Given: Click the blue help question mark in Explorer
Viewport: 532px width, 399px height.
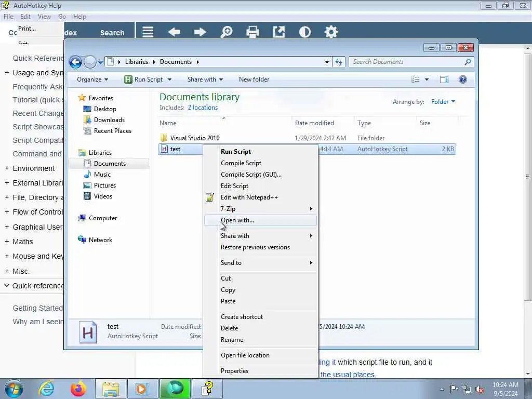Looking at the screenshot, I should [463, 79].
